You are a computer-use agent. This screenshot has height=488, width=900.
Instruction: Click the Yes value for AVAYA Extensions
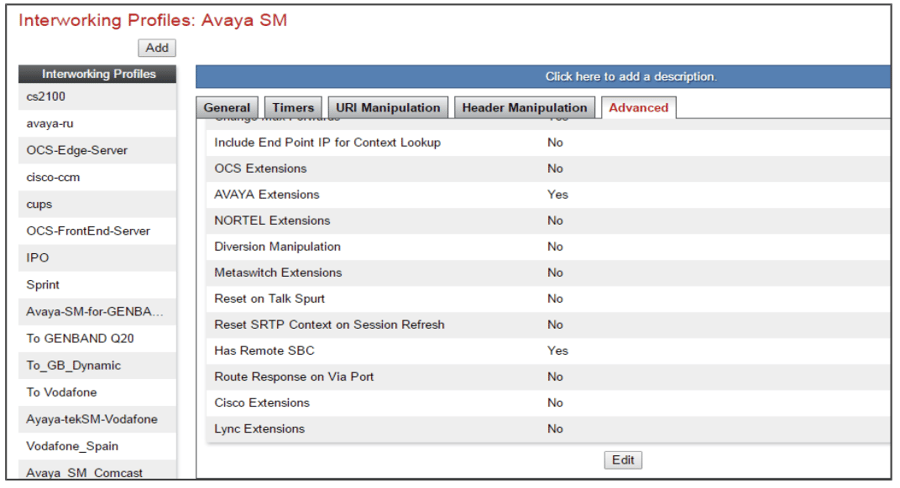(x=557, y=195)
